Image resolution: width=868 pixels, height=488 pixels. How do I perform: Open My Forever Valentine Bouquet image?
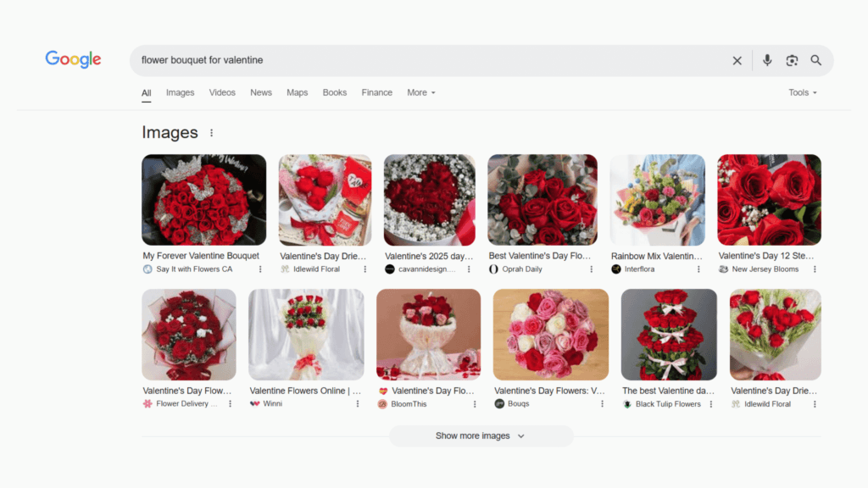point(203,200)
